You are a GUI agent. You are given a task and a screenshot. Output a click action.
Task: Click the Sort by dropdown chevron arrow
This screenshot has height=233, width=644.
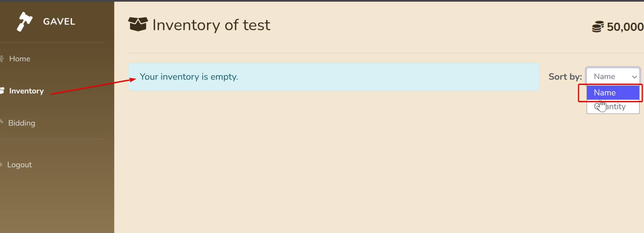tap(634, 77)
